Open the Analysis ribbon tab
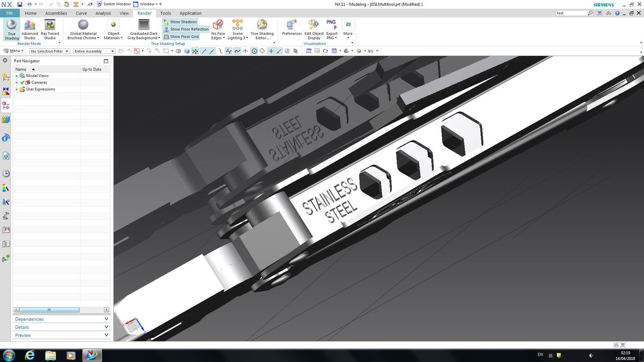 click(103, 13)
